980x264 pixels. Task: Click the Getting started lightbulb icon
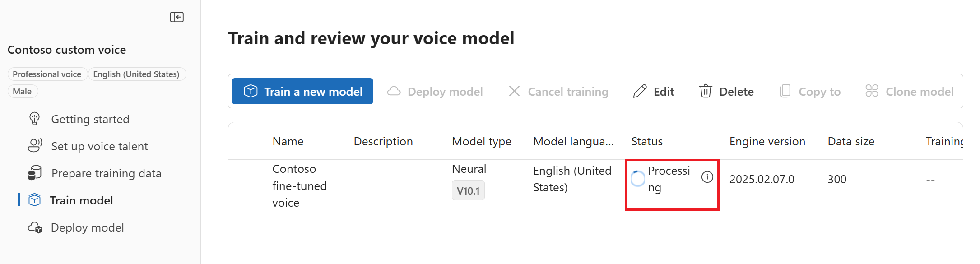tap(35, 119)
